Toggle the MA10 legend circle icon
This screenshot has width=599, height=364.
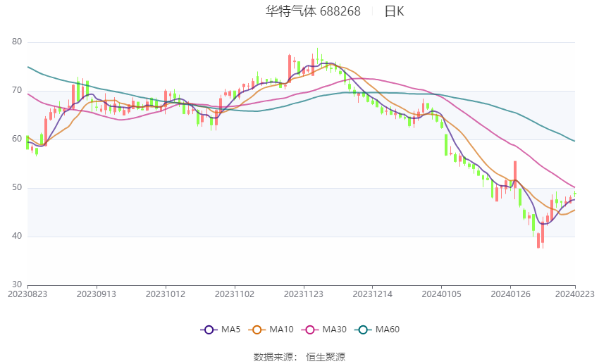pos(257,330)
